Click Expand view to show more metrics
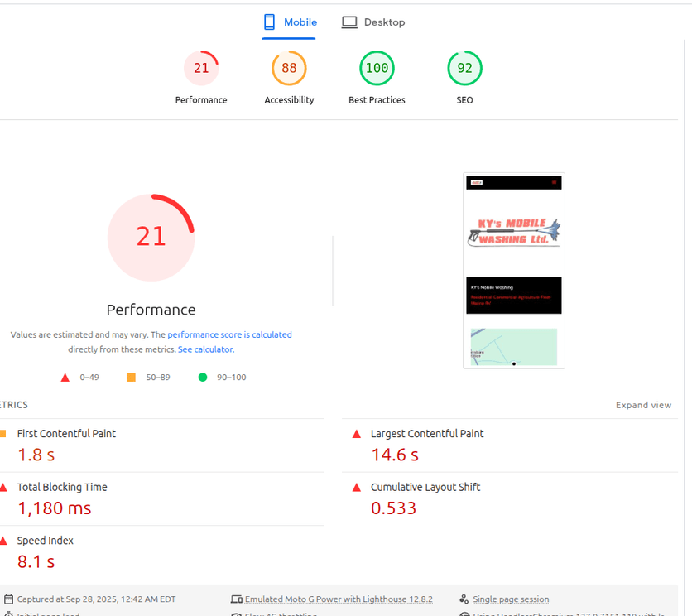The height and width of the screenshot is (616, 692). pyautogui.click(x=643, y=405)
